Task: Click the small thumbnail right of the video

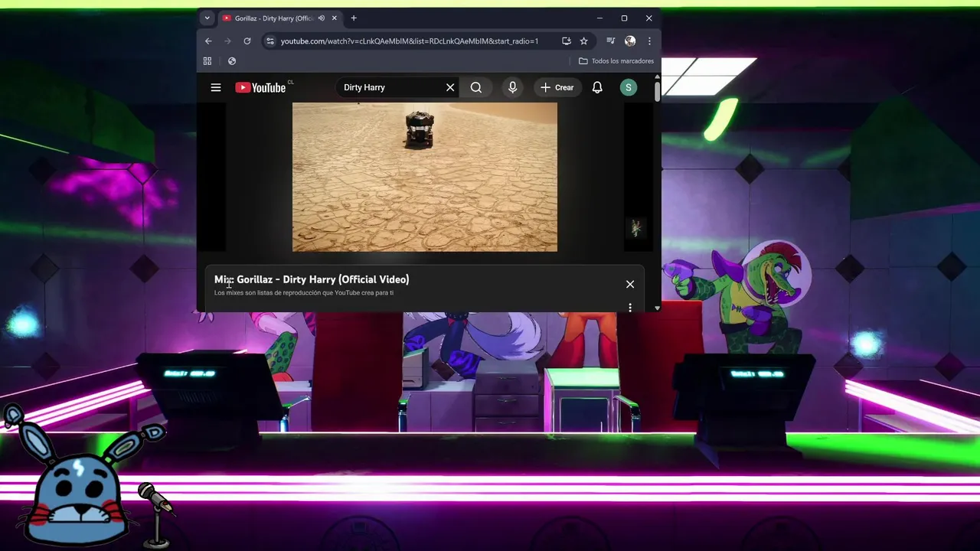Action: pos(635,227)
